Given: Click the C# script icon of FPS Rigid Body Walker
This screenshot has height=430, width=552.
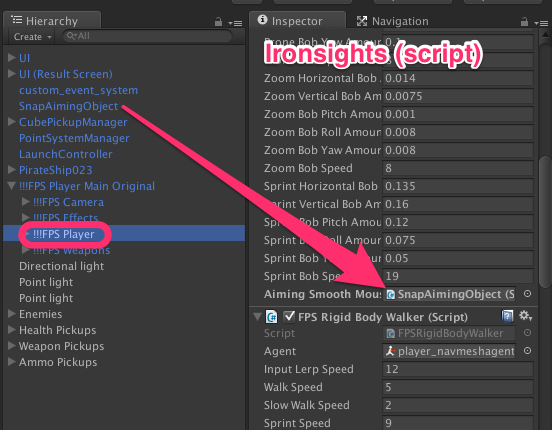Looking at the screenshot, I should coord(271,317).
